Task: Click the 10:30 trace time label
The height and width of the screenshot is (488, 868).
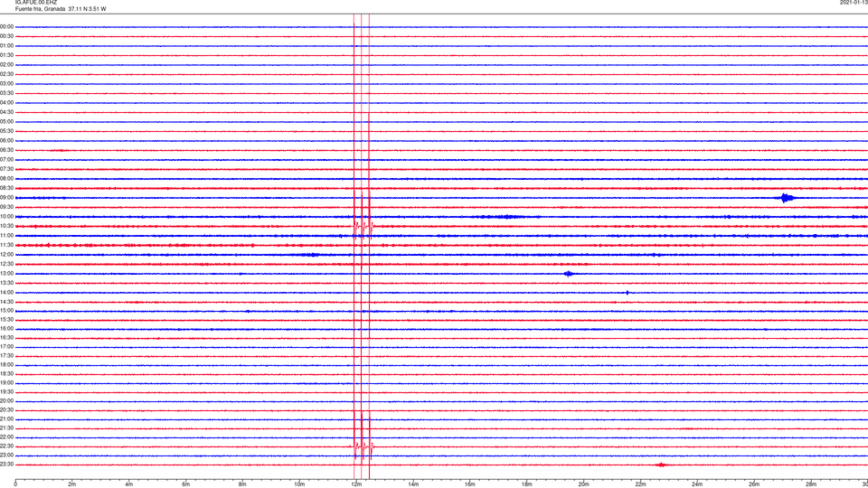Action: [6, 226]
